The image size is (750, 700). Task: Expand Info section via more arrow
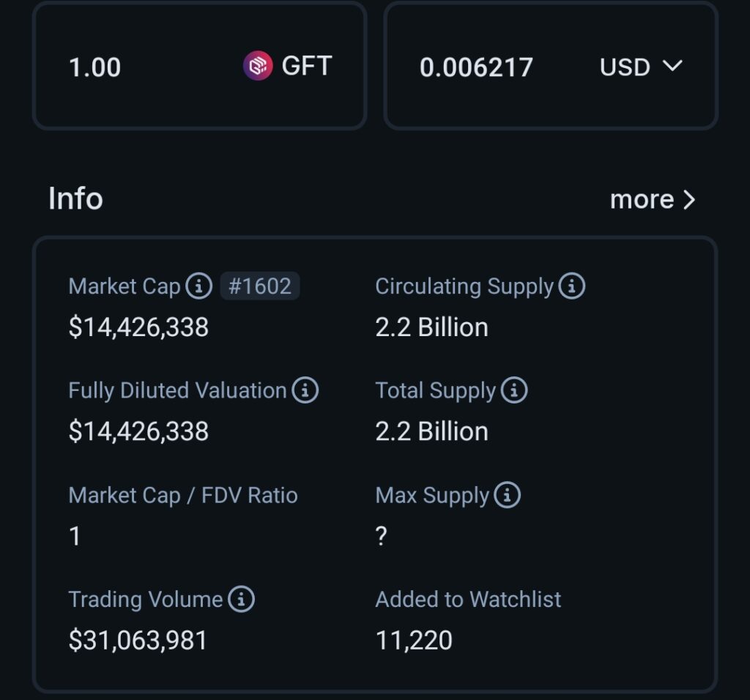(x=689, y=199)
